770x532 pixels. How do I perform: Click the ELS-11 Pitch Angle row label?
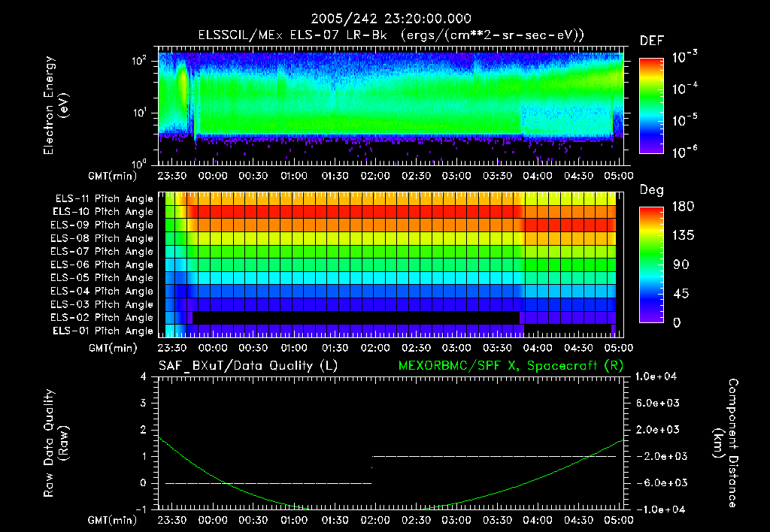[x=104, y=199]
